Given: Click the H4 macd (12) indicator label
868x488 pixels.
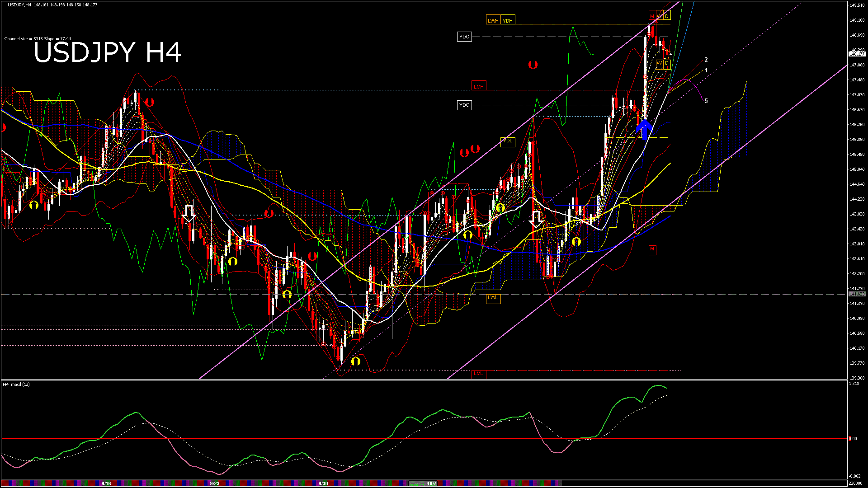Looking at the screenshot, I should coord(16,385).
